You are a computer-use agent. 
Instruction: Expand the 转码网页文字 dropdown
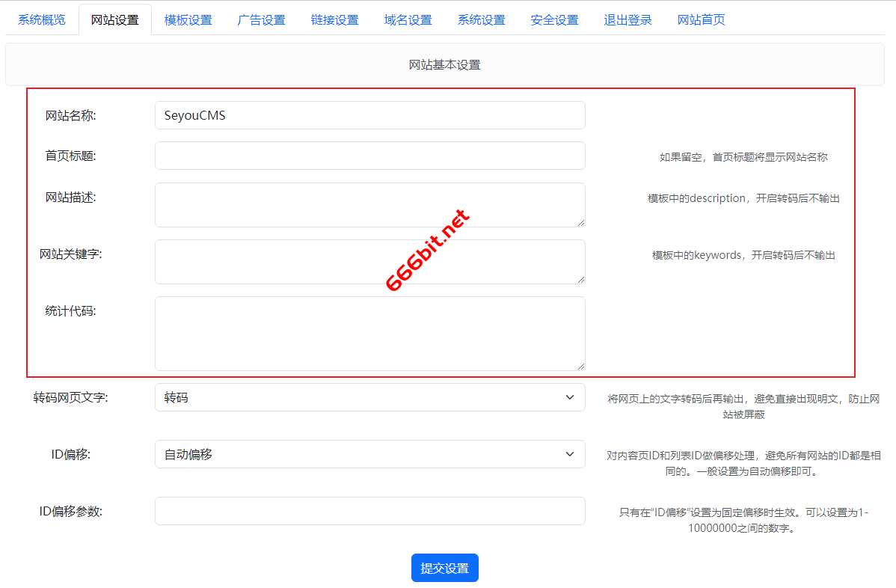click(369, 397)
